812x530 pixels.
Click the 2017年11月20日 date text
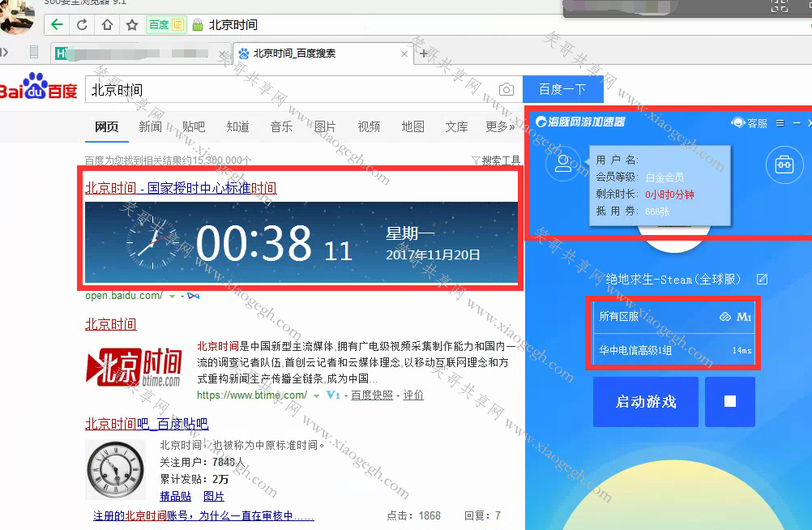(x=433, y=255)
